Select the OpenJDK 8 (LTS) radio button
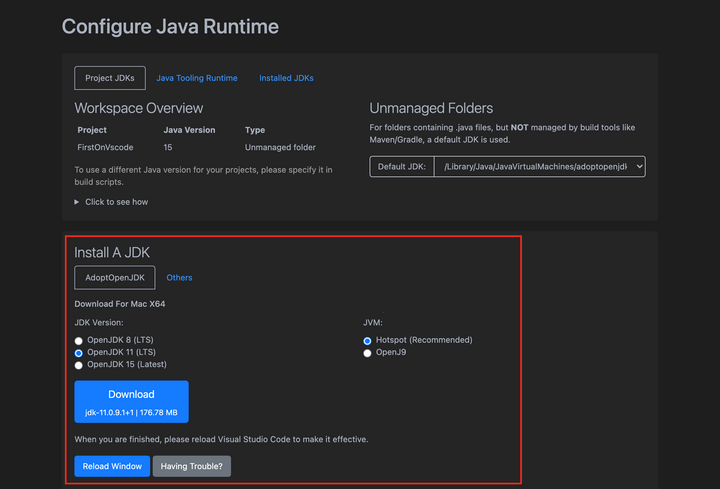The width and height of the screenshot is (720, 489). tap(79, 340)
